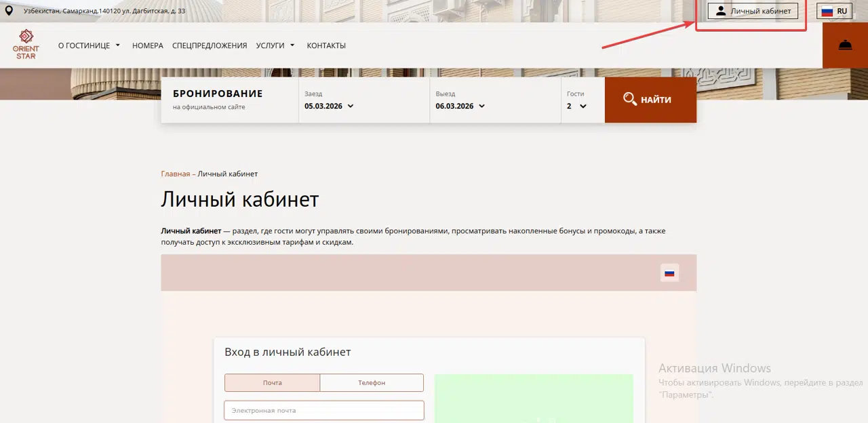Switch to Телефон login method

372,383
